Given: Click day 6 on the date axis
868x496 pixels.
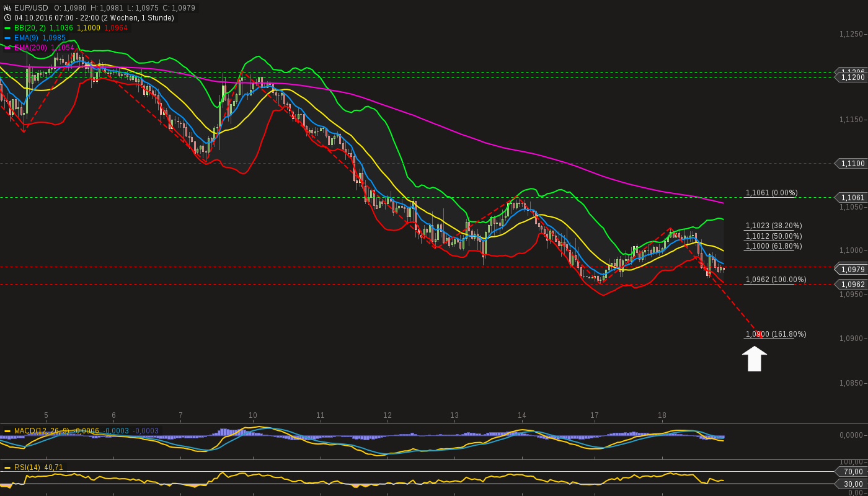Looking at the screenshot, I should click(x=113, y=415).
